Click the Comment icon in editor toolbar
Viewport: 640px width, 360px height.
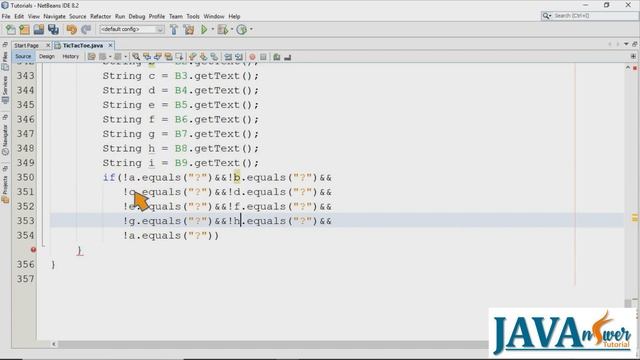point(277,57)
